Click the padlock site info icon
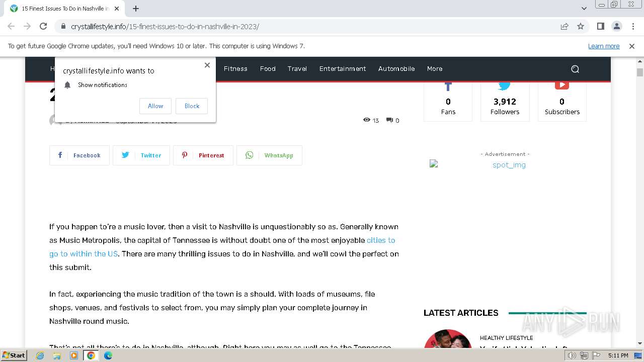 click(x=63, y=26)
